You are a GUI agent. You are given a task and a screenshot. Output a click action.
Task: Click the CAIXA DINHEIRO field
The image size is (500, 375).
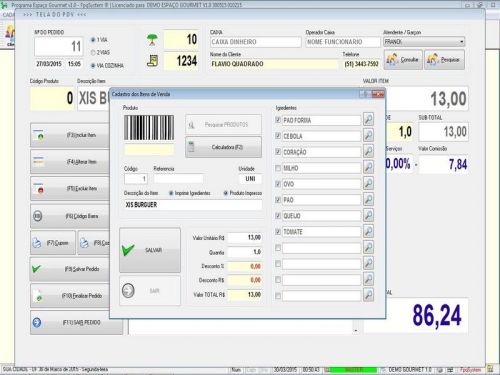click(x=256, y=42)
